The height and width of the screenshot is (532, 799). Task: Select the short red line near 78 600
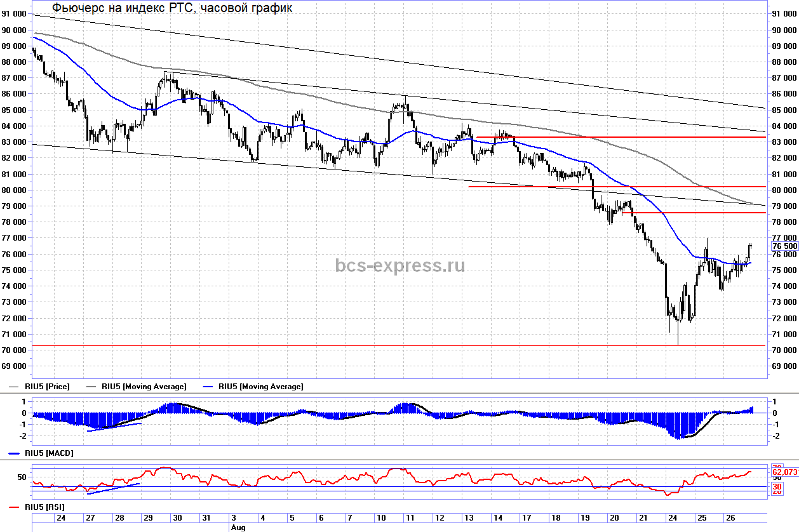pos(699,213)
